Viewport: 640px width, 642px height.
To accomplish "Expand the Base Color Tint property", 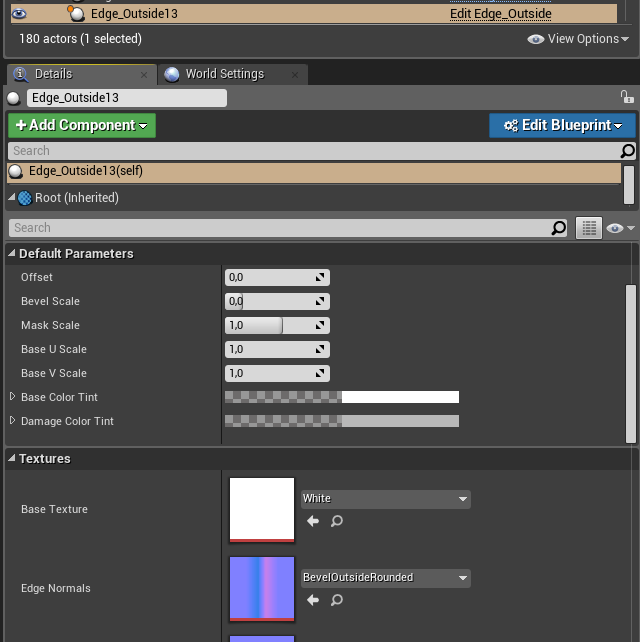I will click(x=13, y=397).
